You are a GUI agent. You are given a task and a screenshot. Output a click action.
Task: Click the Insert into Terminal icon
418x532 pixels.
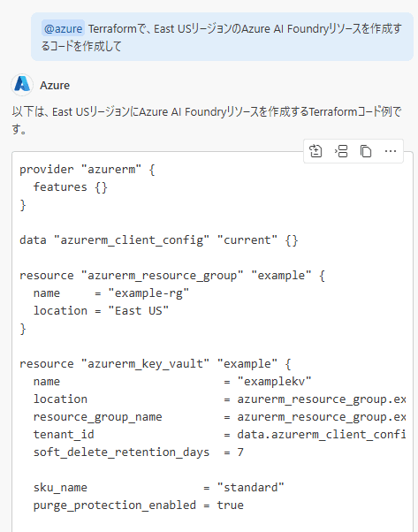pyautogui.click(x=340, y=151)
